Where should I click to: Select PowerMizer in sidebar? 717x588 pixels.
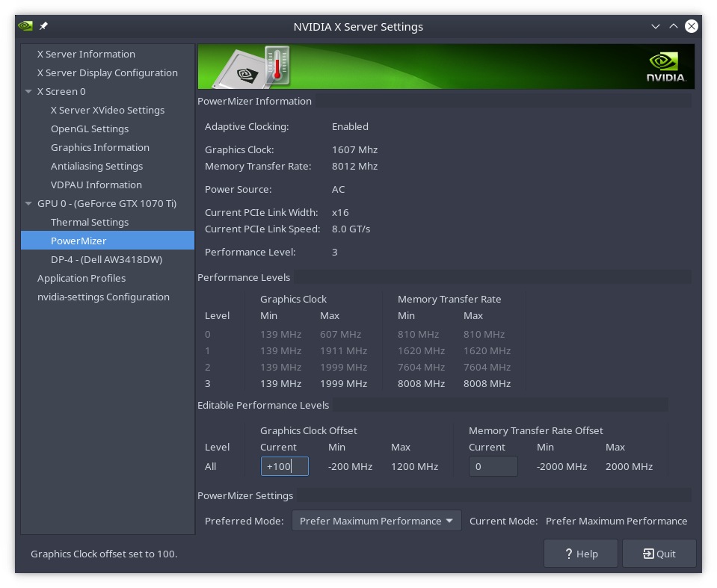108,241
